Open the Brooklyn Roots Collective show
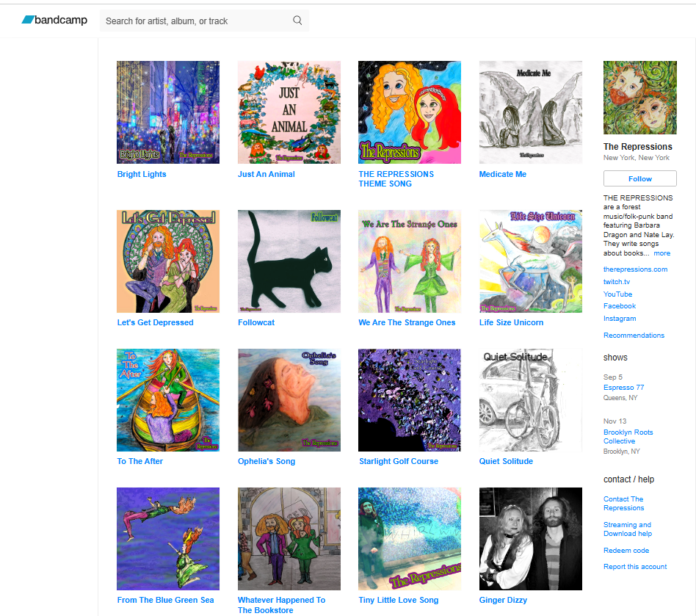696x616 pixels. (x=628, y=437)
